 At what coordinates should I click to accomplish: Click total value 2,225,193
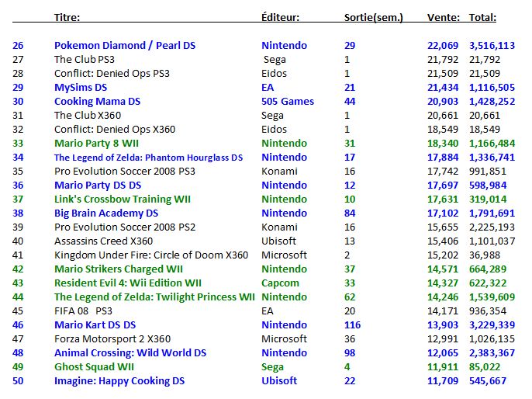(492, 227)
